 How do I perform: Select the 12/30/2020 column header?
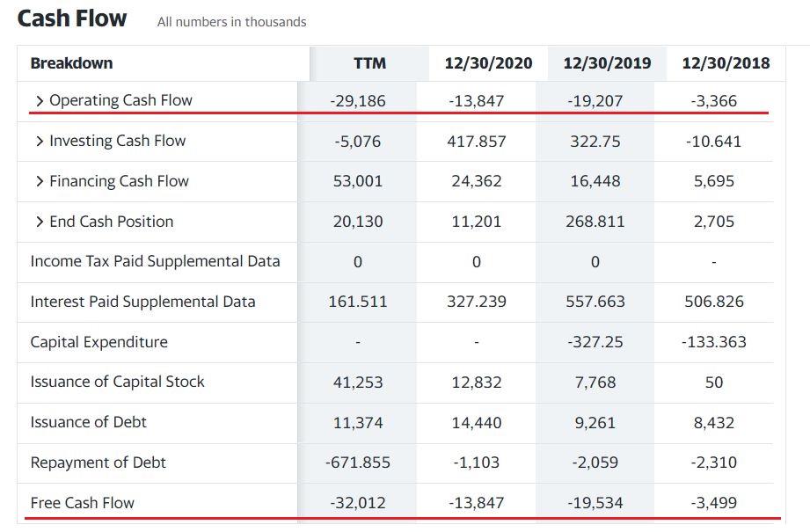(488, 63)
